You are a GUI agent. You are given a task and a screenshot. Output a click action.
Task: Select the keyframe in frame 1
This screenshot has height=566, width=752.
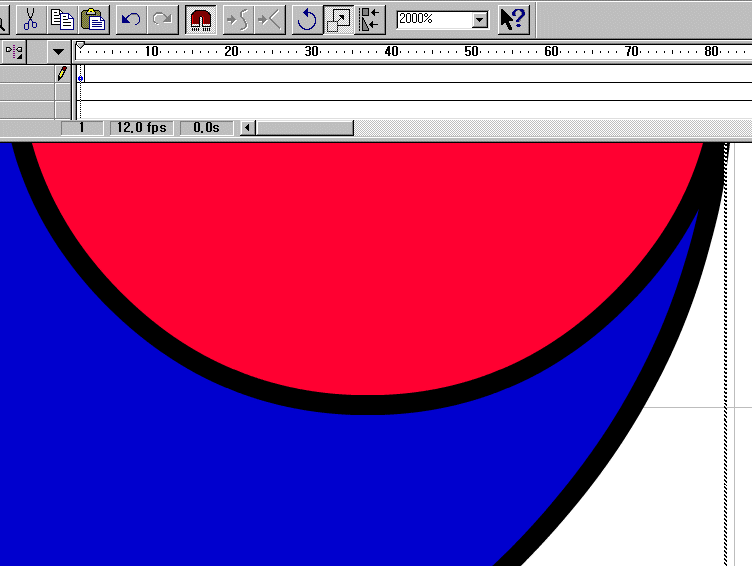coord(81,74)
